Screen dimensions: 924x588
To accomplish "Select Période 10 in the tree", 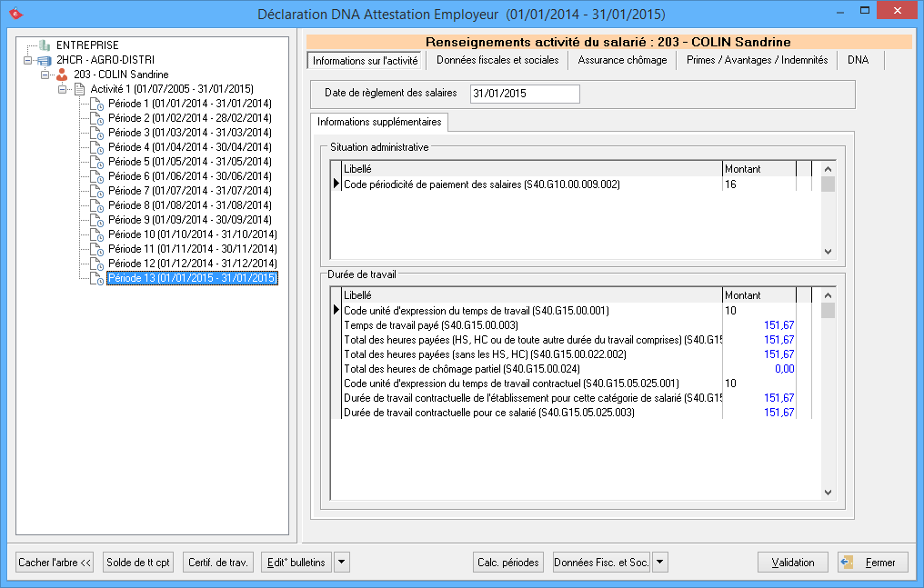I will pos(191,234).
